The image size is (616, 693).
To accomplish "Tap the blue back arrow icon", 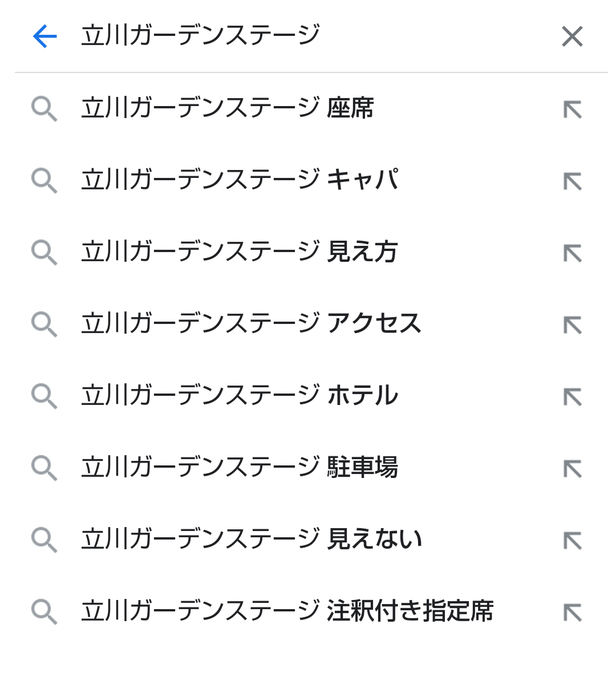I will point(44,37).
